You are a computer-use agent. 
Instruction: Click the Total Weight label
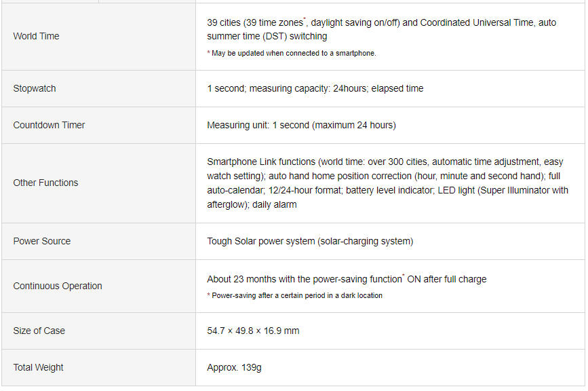[38, 367]
